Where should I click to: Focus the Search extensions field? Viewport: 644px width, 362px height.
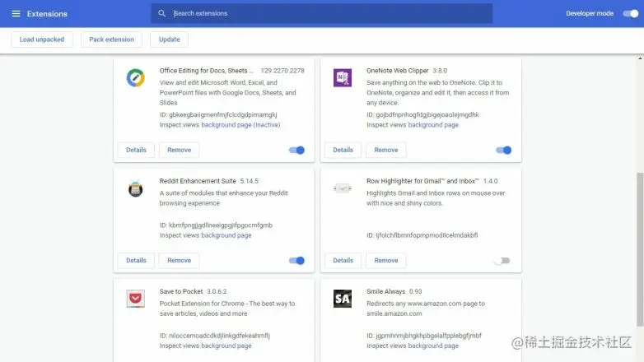[x=322, y=13]
